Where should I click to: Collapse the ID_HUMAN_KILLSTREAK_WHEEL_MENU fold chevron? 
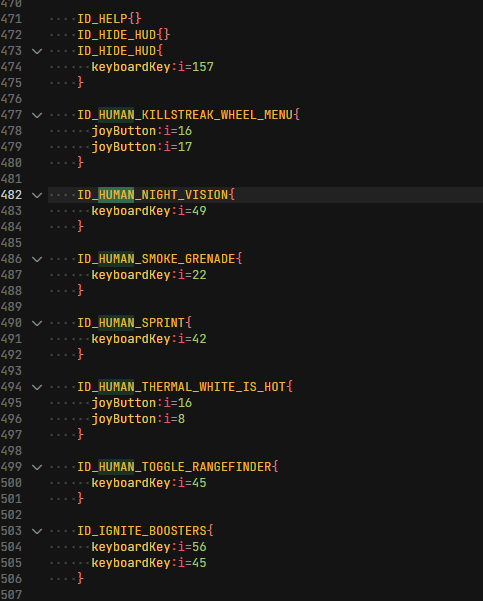point(37,115)
